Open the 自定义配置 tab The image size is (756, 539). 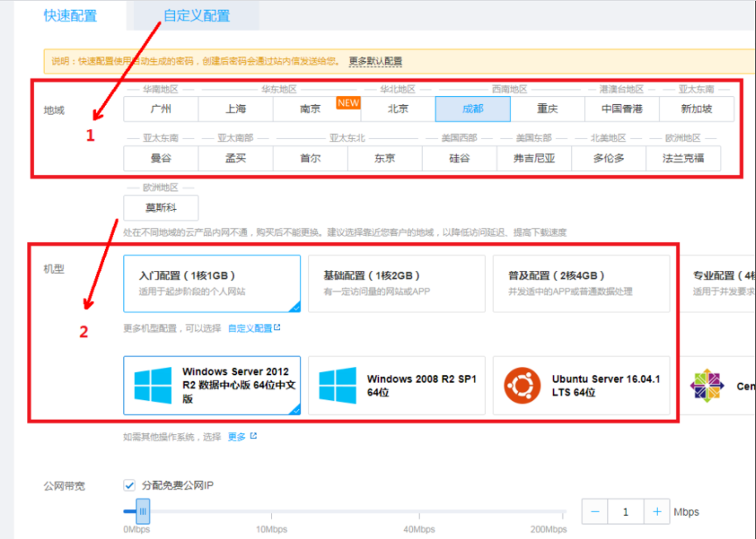[197, 16]
